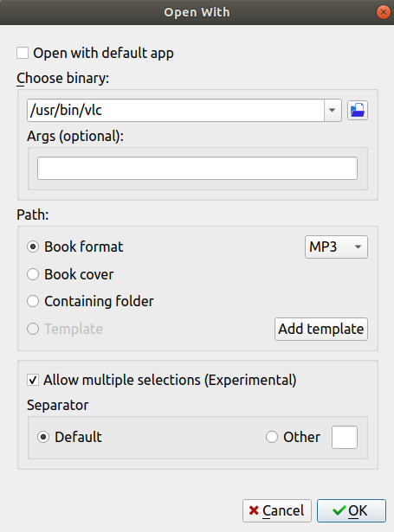
Task: Expand the binary path dropdown arrow
Action: pyautogui.click(x=333, y=110)
